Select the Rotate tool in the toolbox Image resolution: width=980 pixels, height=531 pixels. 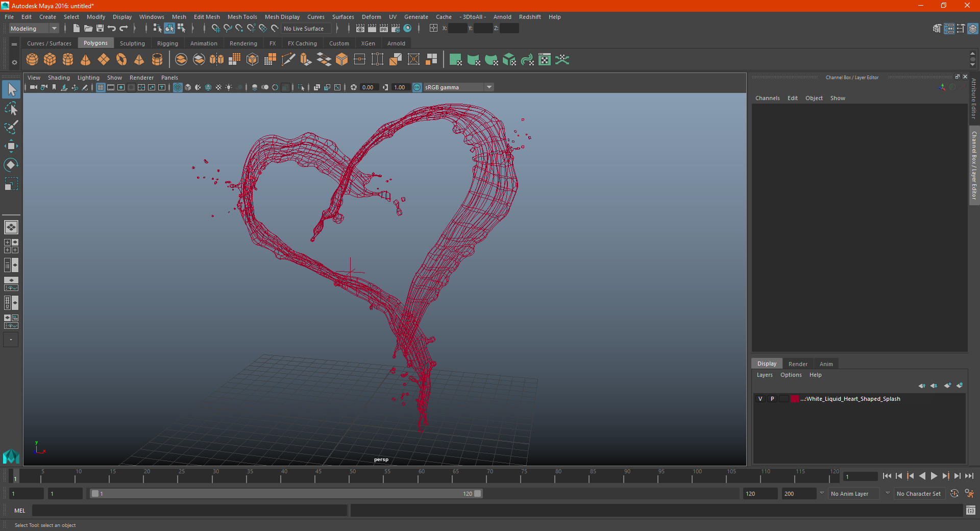[x=11, y=165]
